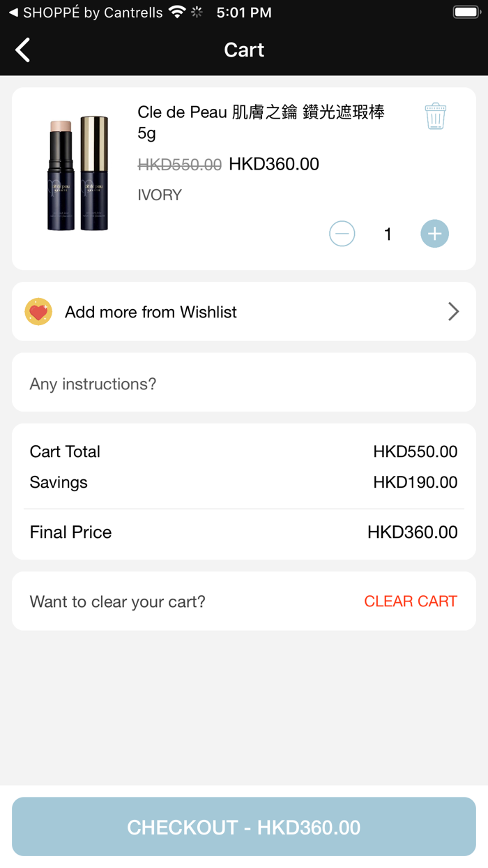Go back using the header arrow

click(x=23, y=50)
